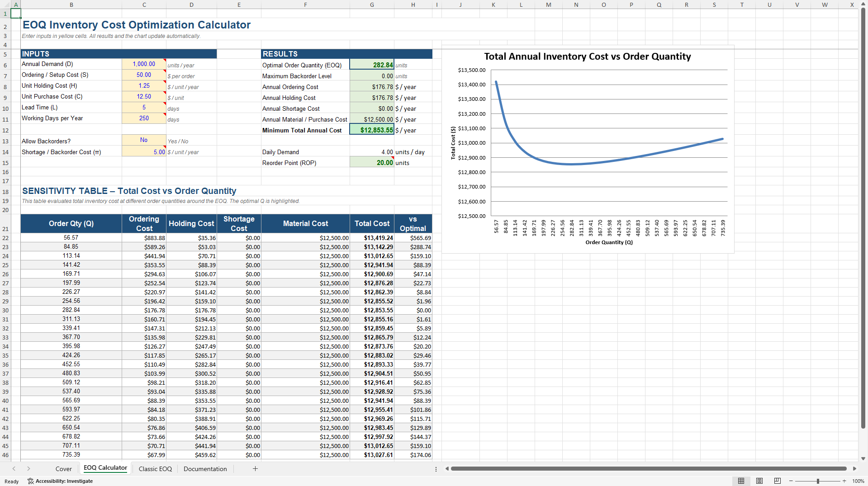
Task: Click row header 21
Action: click(x=5, y=224)
